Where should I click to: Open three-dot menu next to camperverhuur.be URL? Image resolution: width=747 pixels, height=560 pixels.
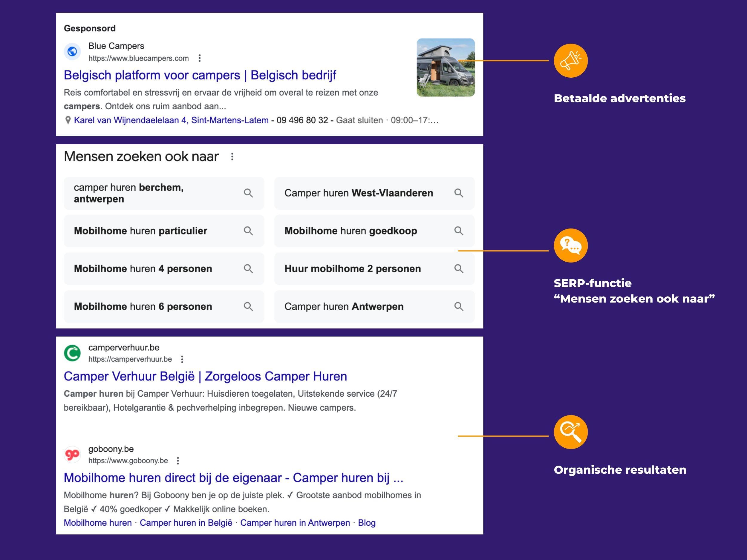coord(182,359)
